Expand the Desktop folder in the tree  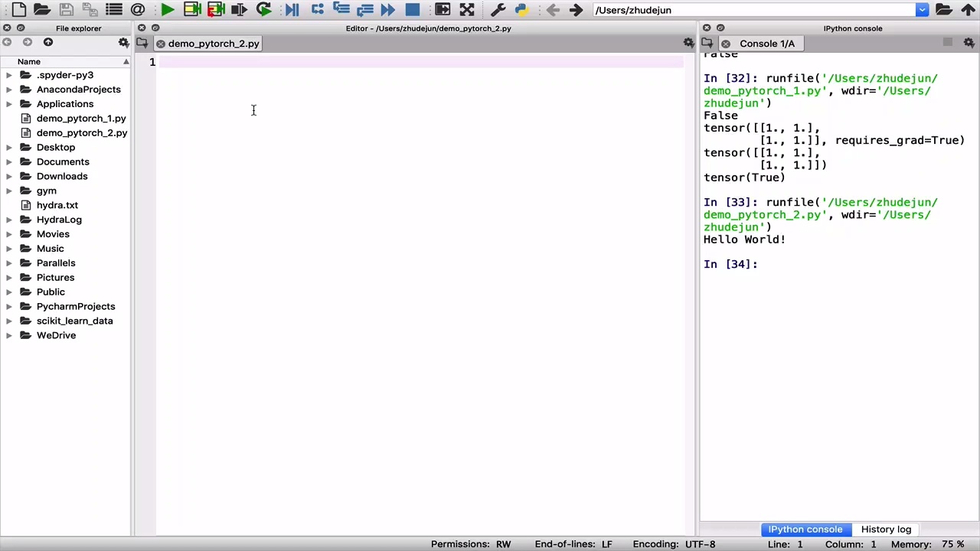click(x=8, y=147)
